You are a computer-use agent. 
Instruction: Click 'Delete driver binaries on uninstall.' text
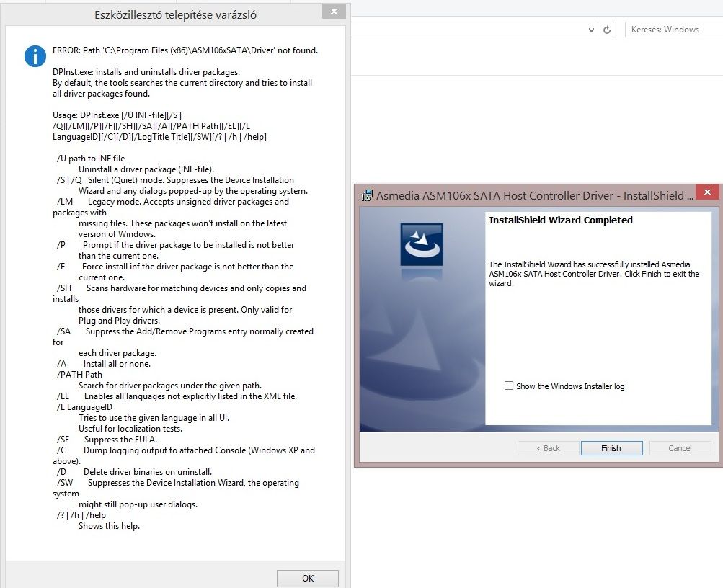pyautogui.click(x=148, y=472)
